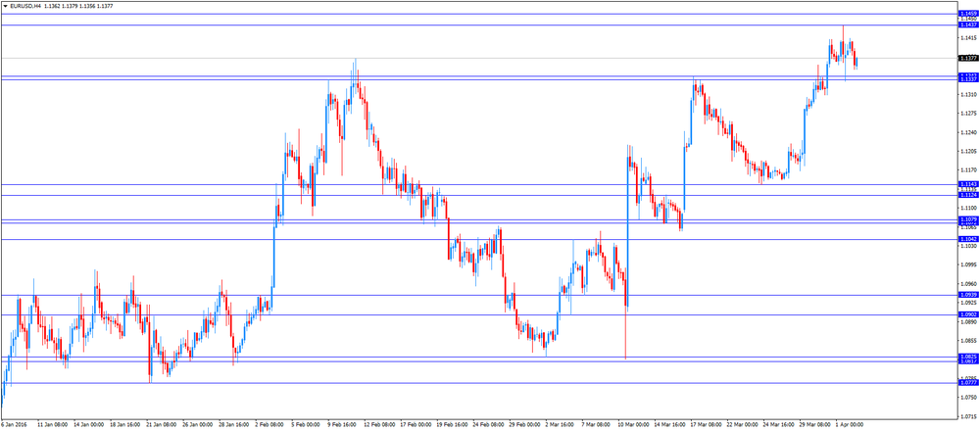Click the 12 Feb 08:00 time label
The width and height of the screenshot is (980, 431).
380,425
